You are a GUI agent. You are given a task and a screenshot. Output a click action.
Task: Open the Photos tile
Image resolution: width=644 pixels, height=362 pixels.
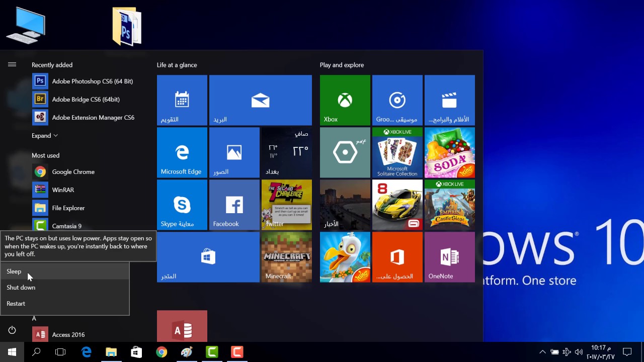(234, 152)
